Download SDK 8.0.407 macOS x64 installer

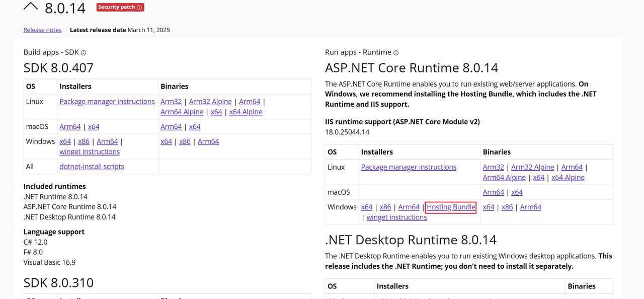94,127
